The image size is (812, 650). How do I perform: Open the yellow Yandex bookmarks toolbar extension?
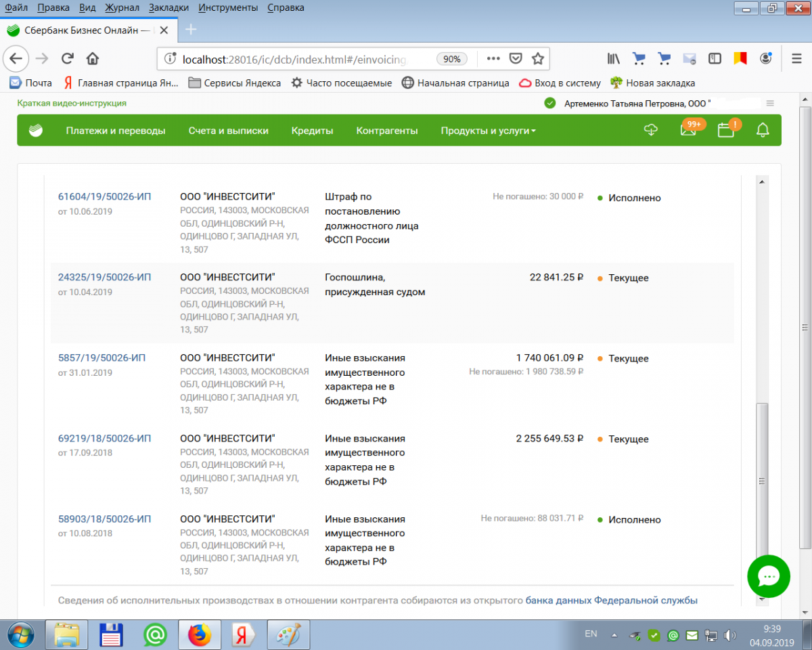pos(740,59)
